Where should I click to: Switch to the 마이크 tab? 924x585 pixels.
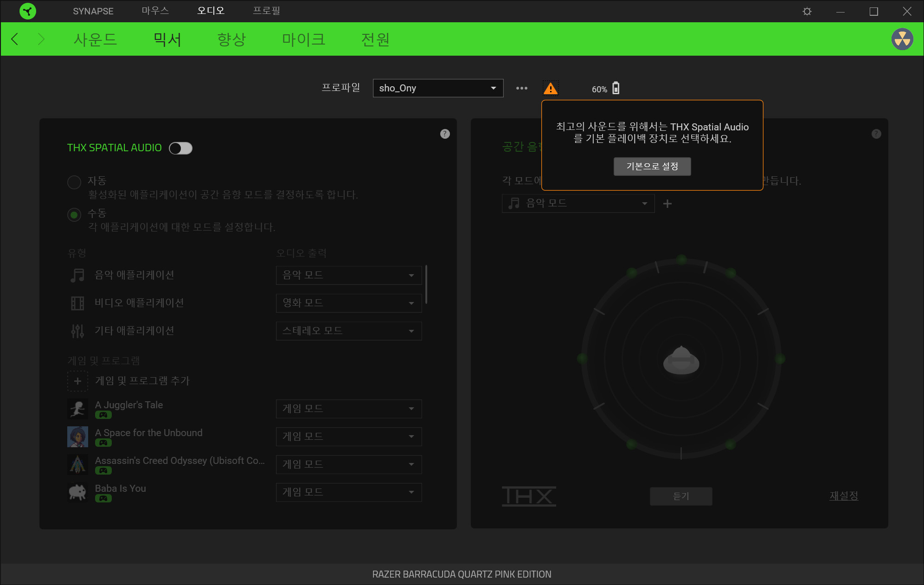point(303,39)
